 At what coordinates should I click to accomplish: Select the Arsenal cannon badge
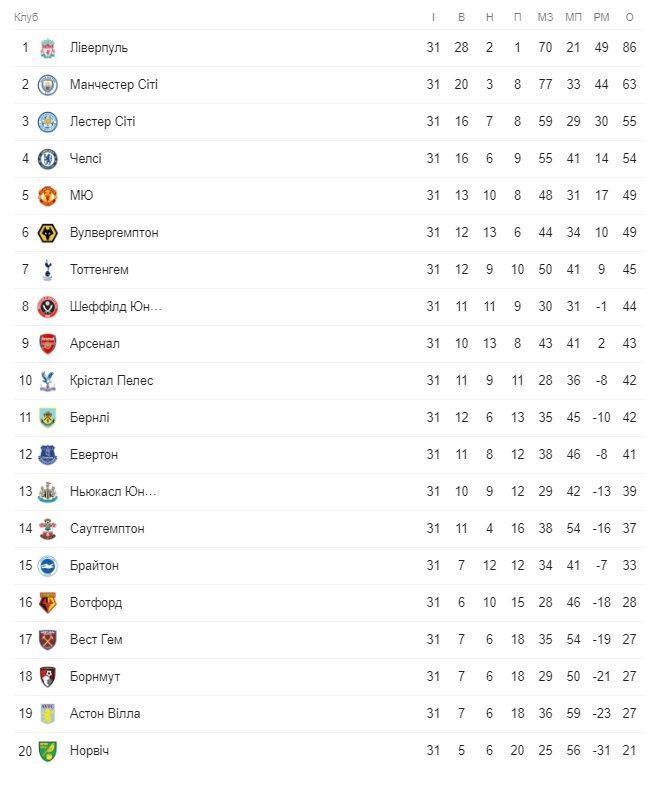pos(48,344)
